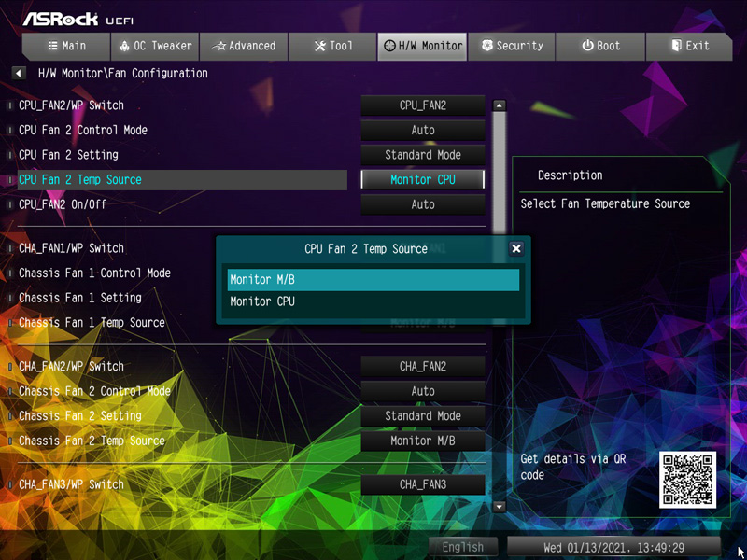Click the QR code image

tap(687, 480)
